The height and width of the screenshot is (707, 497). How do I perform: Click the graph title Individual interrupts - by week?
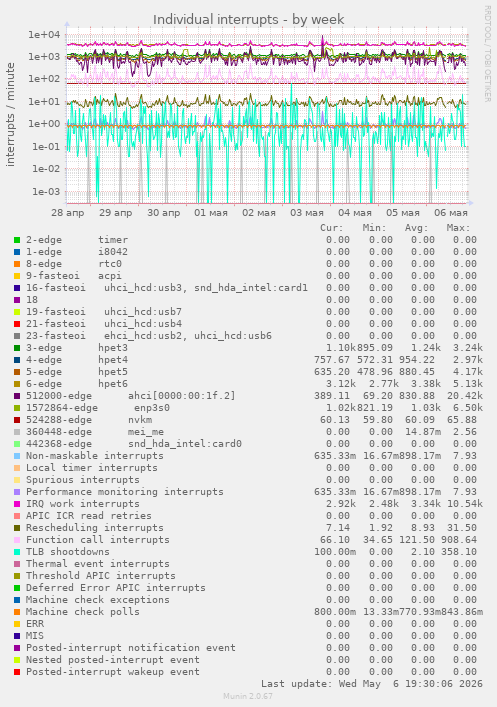pos(248,20)
